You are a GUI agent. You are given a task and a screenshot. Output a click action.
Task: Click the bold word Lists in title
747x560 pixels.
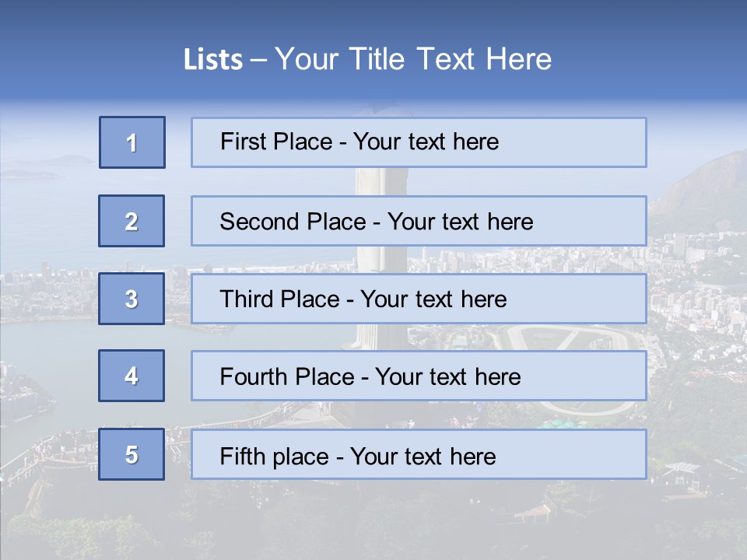(213, 60)
